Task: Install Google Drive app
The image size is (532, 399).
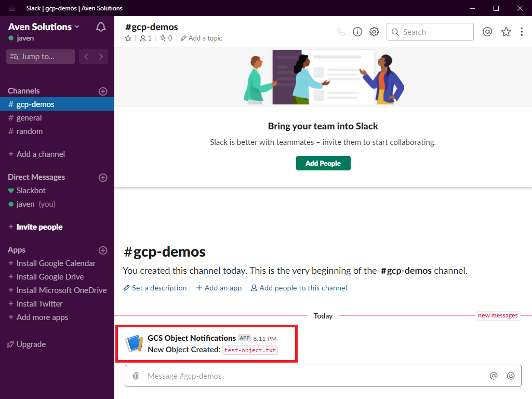Action: [46, 277]
